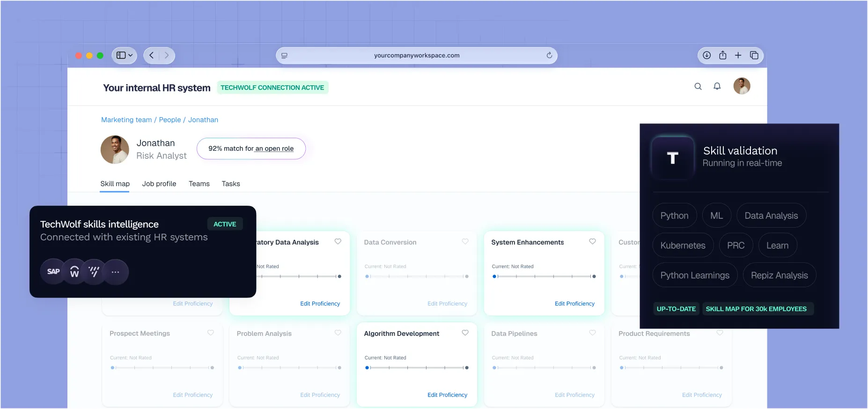Screen dimensions: 868x409
Task: Show tab overview icon
Action: pos(754,55)
